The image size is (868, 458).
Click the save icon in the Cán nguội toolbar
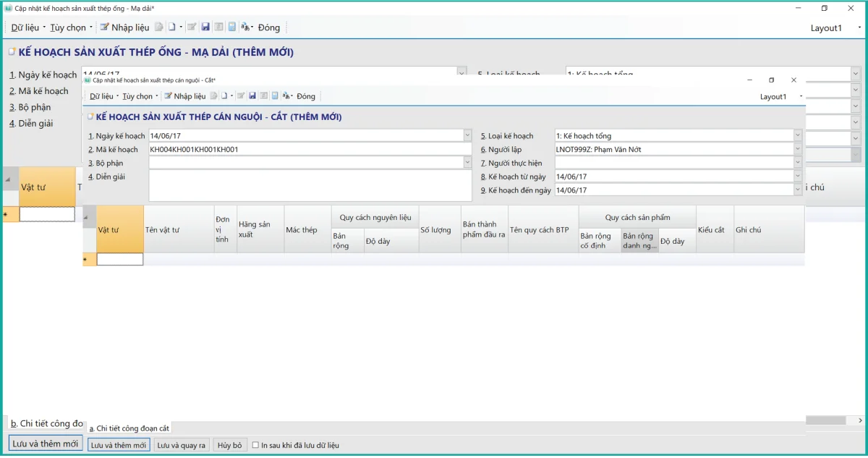[x=252, y=96]
